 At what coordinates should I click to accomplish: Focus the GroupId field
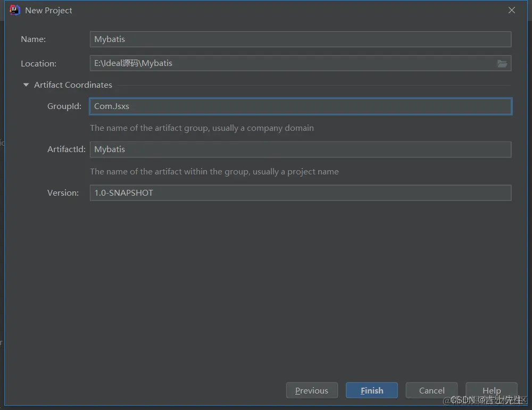300,106
